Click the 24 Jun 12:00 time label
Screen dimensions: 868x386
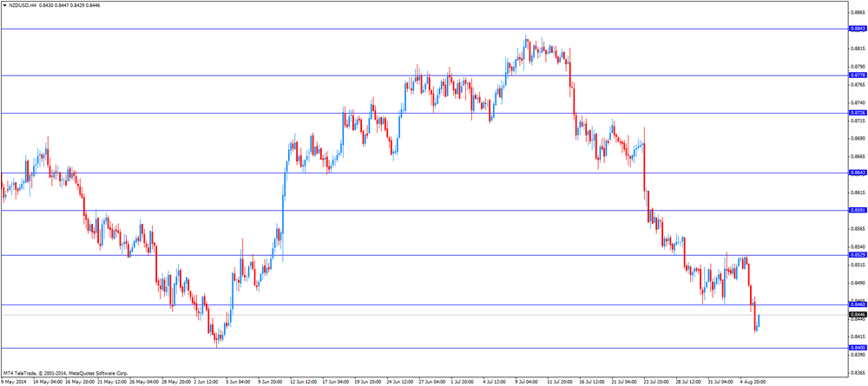tap(399, 383)
